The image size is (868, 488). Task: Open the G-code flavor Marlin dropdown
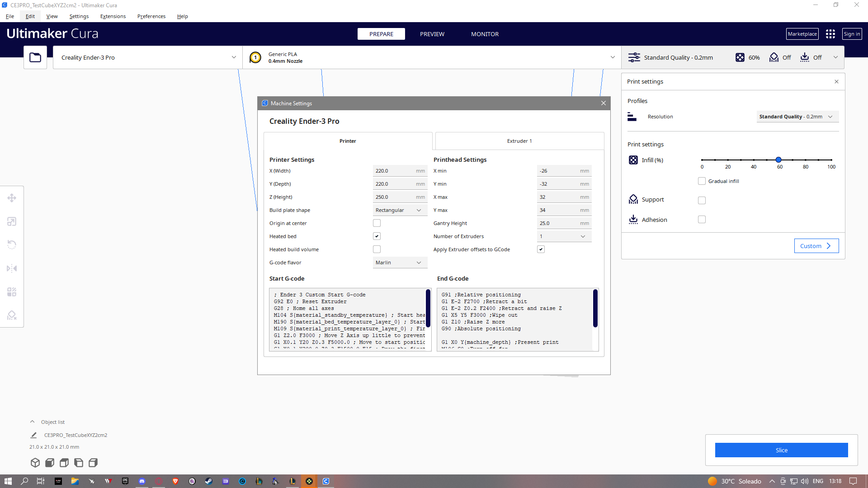click(400, 263)
